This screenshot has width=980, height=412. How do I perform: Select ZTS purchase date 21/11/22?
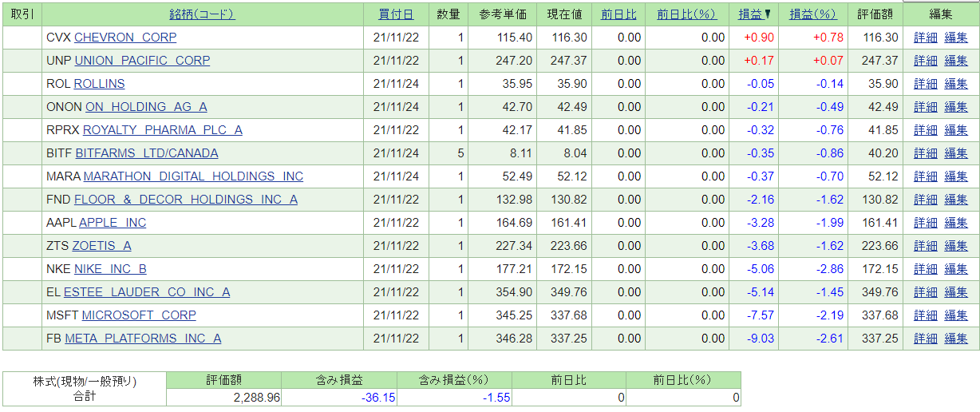pos(396,246)
